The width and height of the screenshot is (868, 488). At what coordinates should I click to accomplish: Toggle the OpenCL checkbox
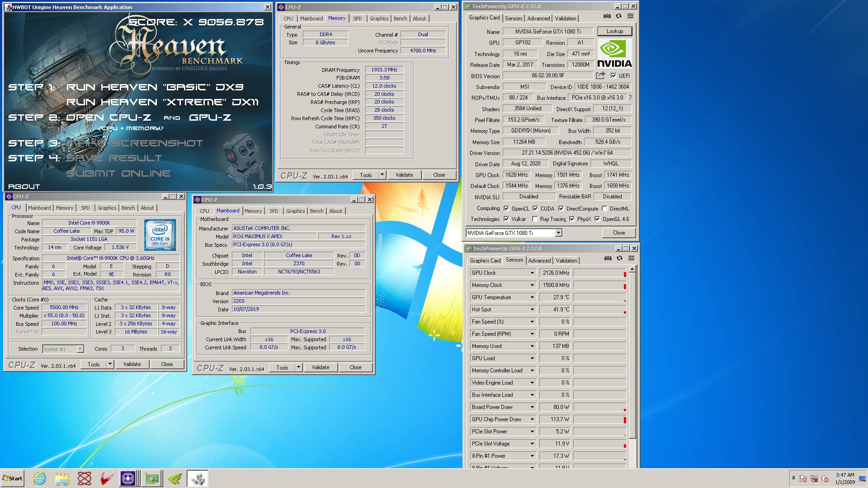point(506,209)
